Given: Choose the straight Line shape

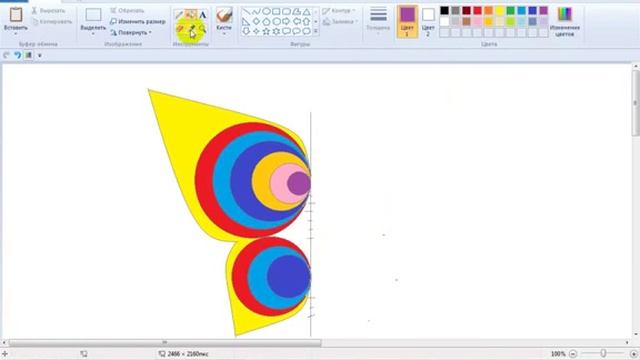Looking at the screenshot, I should 246,11.
